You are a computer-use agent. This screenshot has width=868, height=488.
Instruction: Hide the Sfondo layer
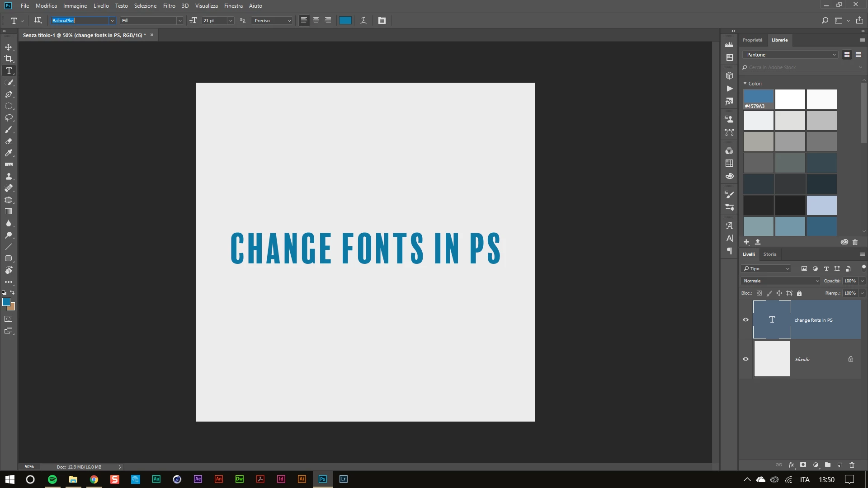(x=745, y=359)
